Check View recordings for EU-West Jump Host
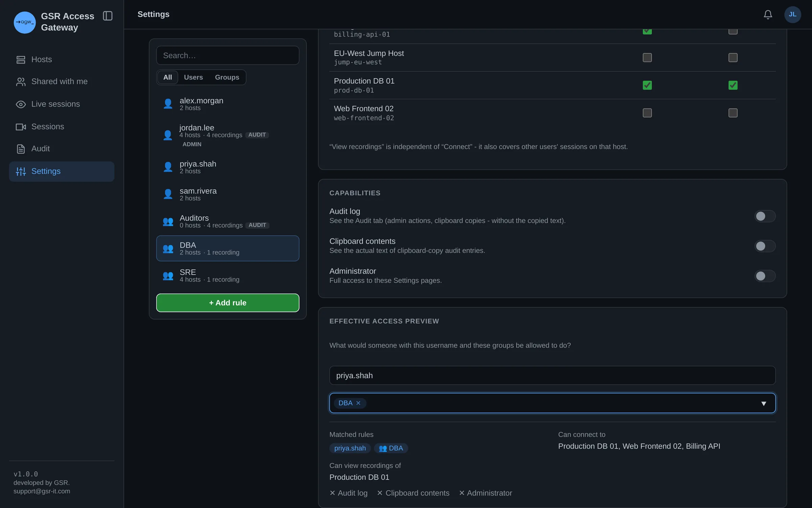 point(733,58)
